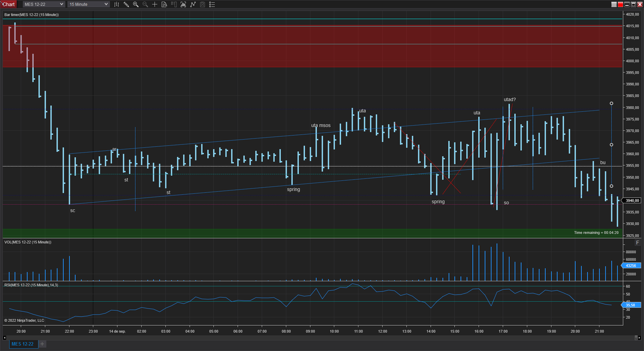The width and height of the screenshot is (644, 351).
Task: Click the 14 de sep. date label
Action: click(x=118, y=332)
